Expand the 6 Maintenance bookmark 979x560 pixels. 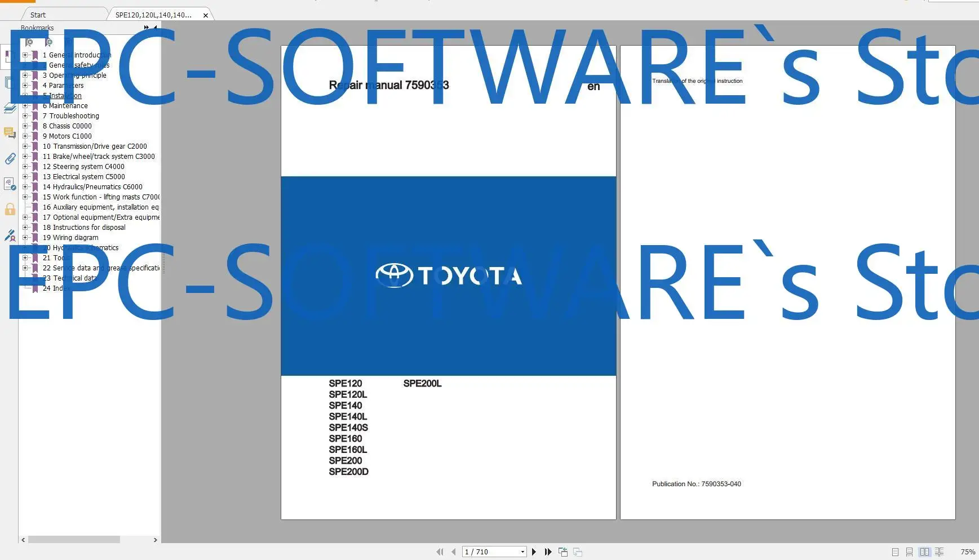point(25,106)
